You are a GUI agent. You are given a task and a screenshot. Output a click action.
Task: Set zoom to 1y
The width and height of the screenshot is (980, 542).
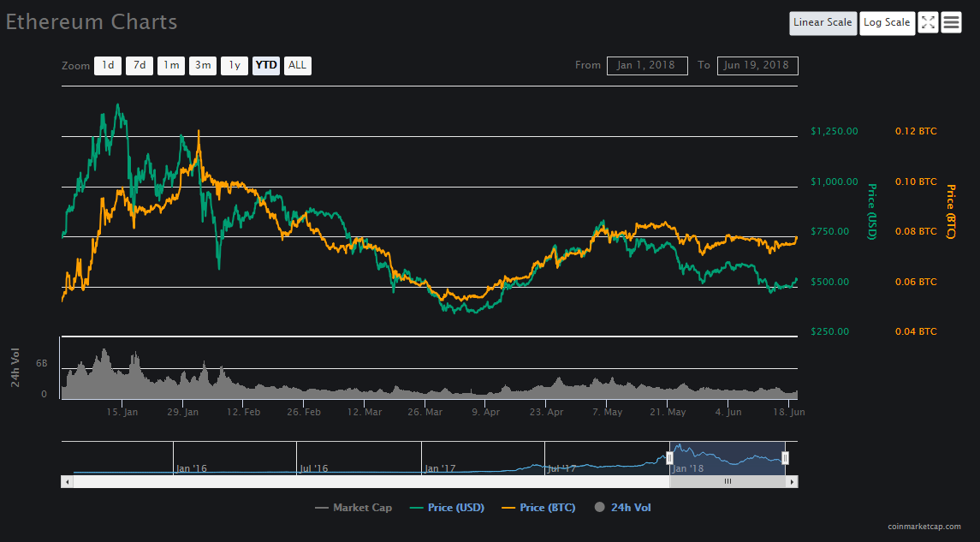pos(235,66)
